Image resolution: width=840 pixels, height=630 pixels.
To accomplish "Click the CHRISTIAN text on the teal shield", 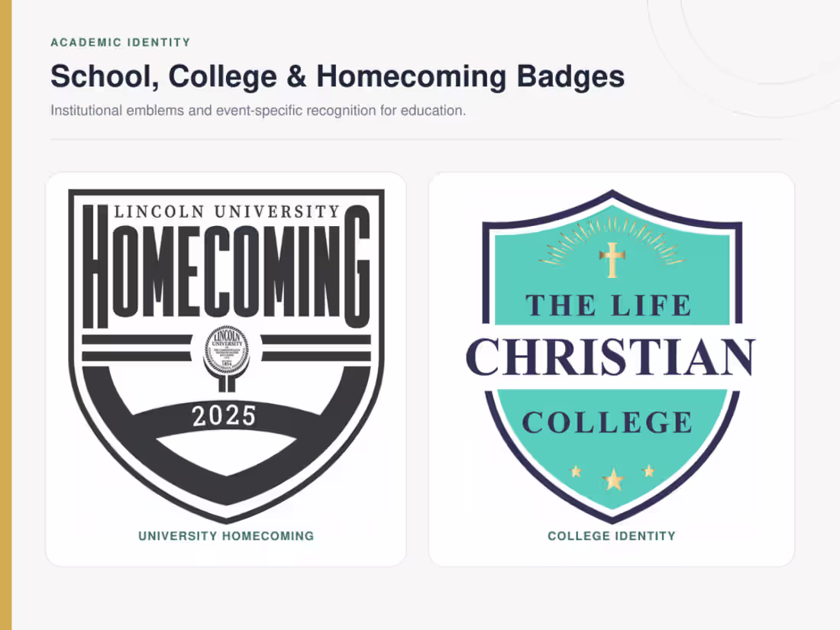I will (x=610, y=357).
